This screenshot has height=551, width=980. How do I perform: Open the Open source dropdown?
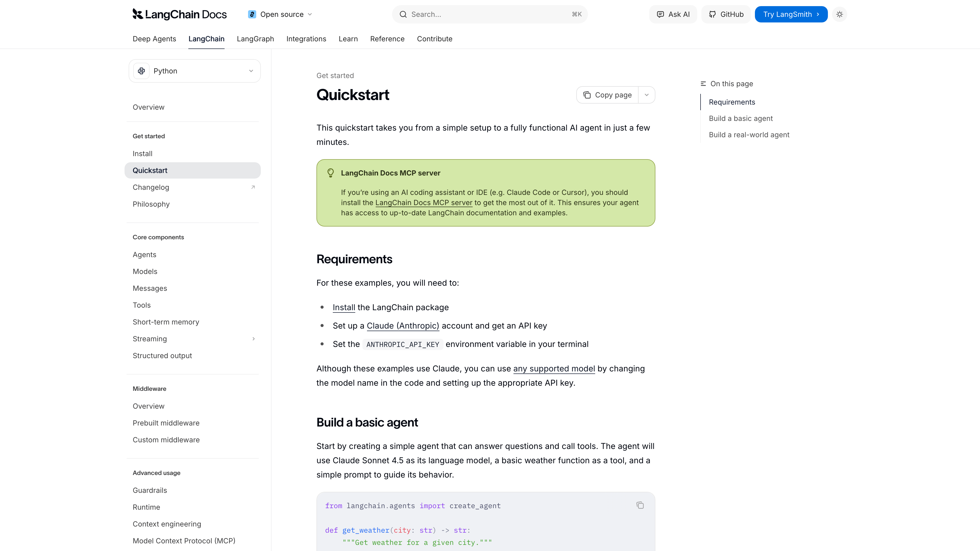(x=280, y=14)
